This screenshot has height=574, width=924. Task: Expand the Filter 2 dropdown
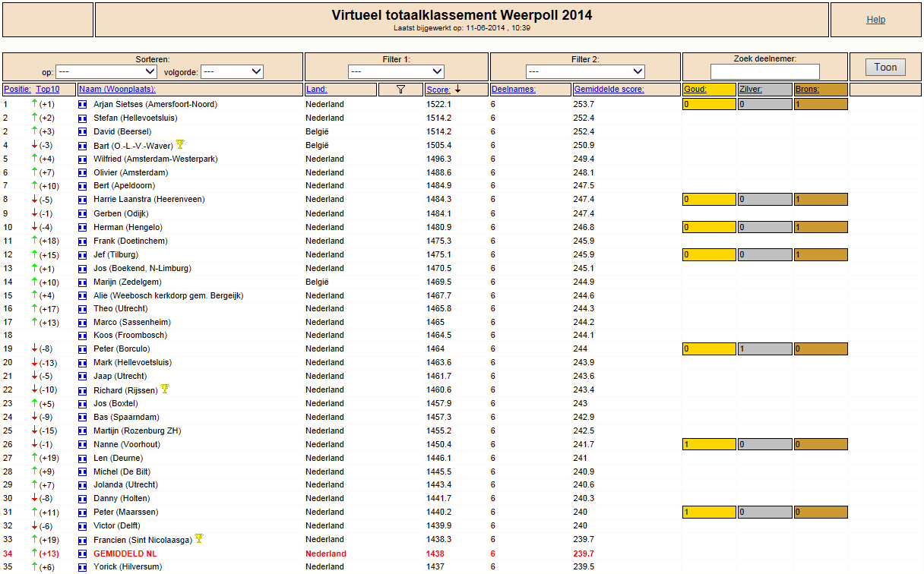585,71
